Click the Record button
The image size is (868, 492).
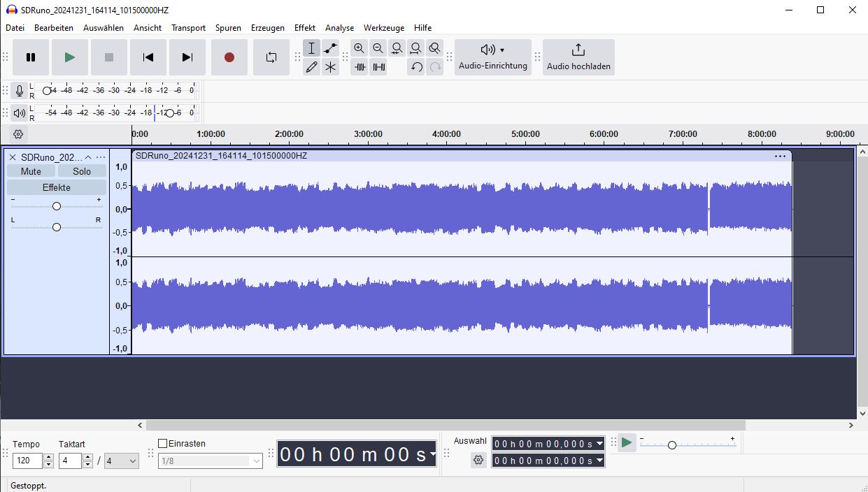coord(229,57)
